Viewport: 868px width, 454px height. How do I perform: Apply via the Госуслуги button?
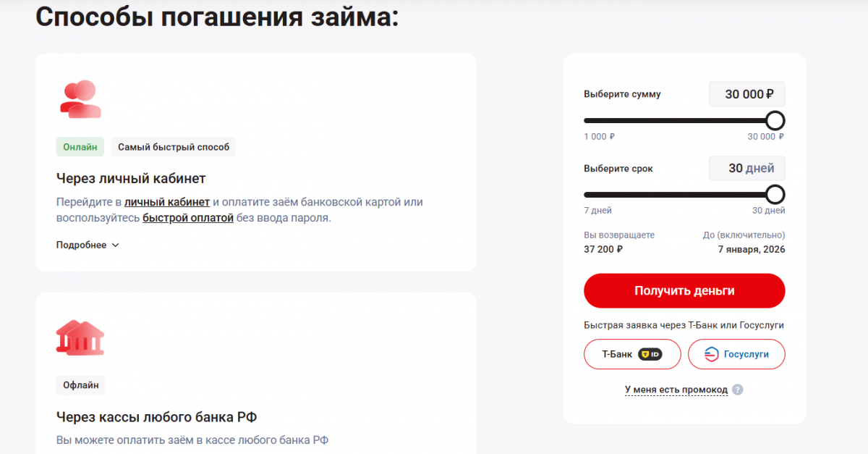[736, 355]
